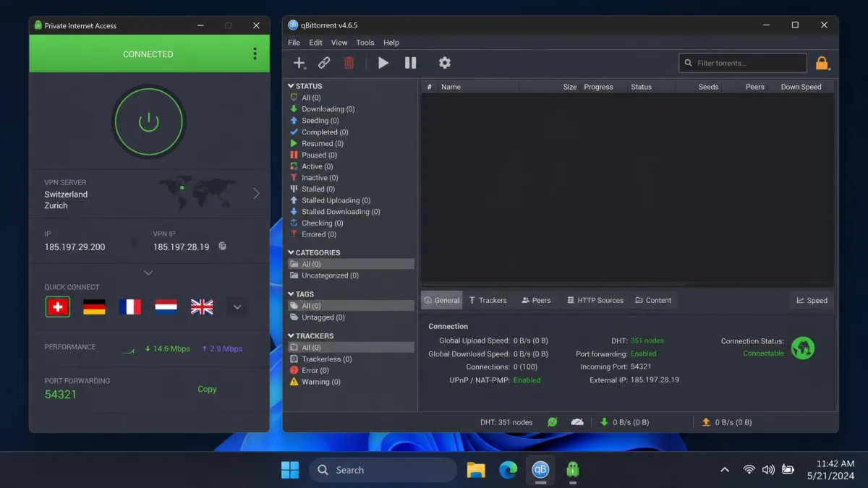The height and width of the screenshot is (488, 868).
Task: Switch to the Trackers tab
Action: tap(488, 300)
